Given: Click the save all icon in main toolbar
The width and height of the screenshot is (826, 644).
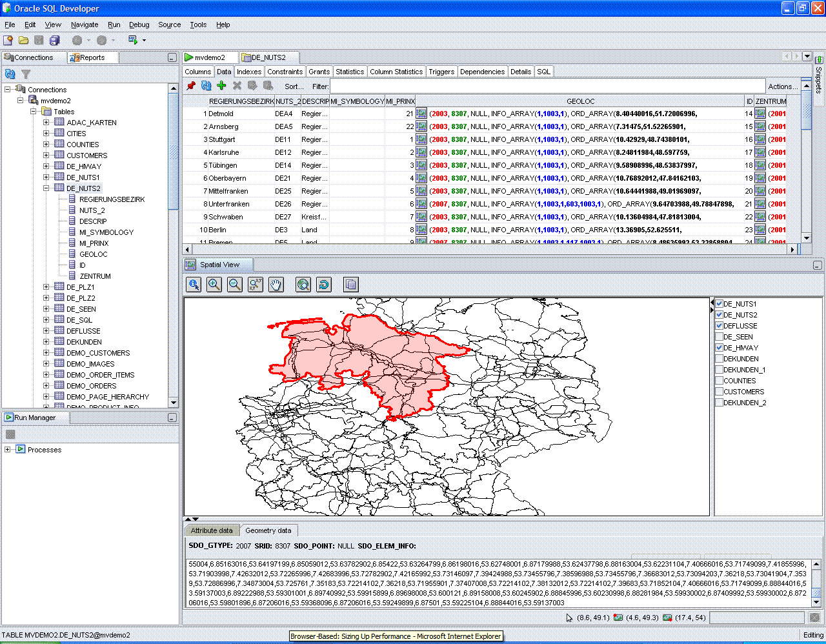Looking at the screenshot, I should click(54, 40).
